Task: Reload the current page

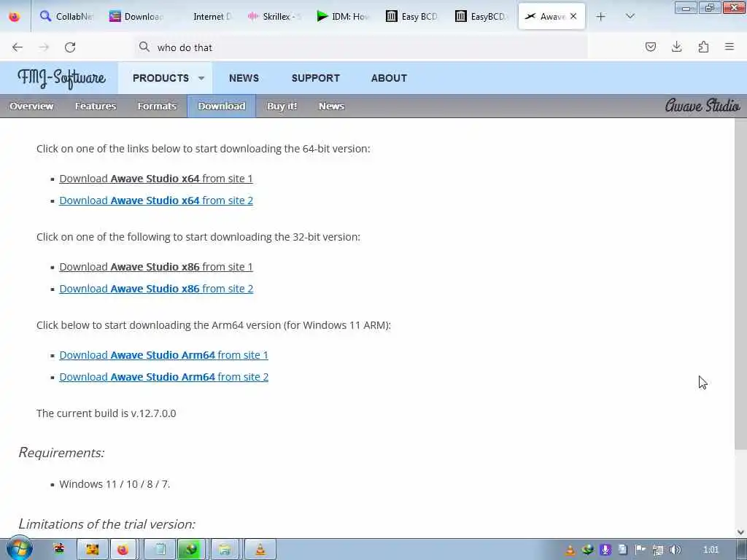Action: [x=70, y=47]
